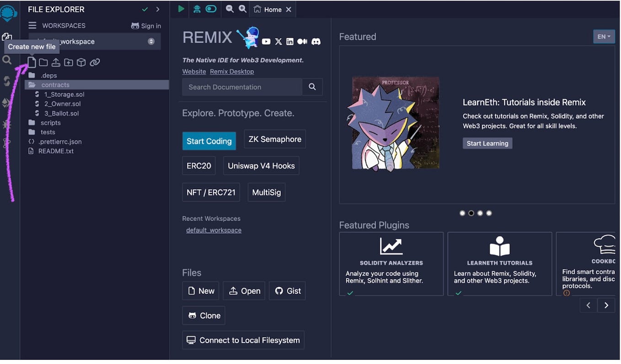Screen dimensions: 621x364
Task: Create a new folder in the explorer
Action: coord(43,62)
